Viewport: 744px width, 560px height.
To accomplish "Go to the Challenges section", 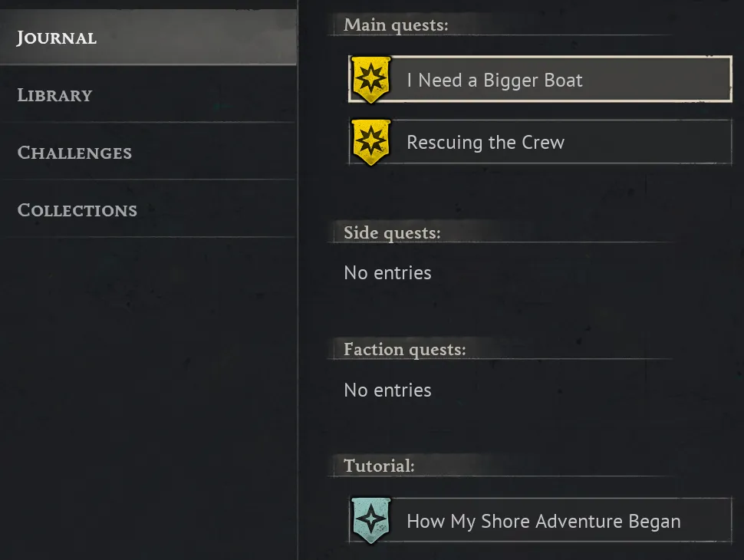I will 74,153.
